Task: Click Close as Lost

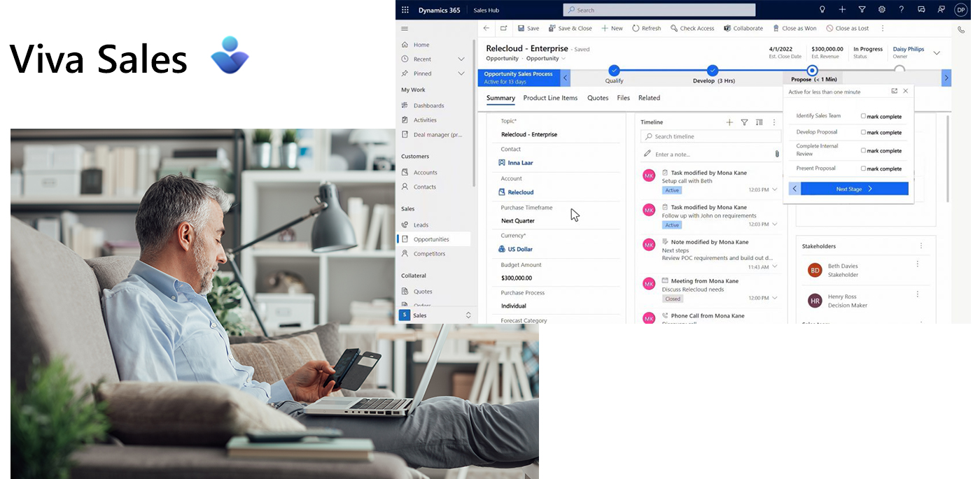Action: coord(848,29)
